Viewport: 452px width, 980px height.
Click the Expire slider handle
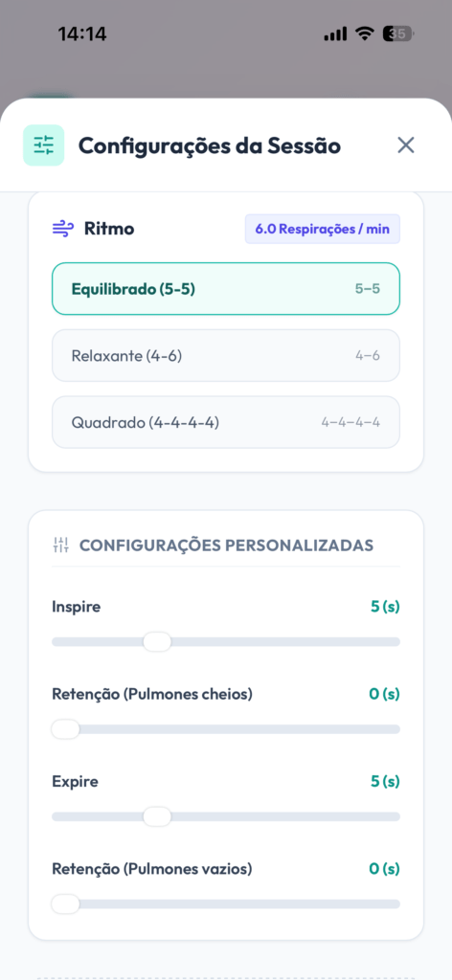tap(157, 817)
